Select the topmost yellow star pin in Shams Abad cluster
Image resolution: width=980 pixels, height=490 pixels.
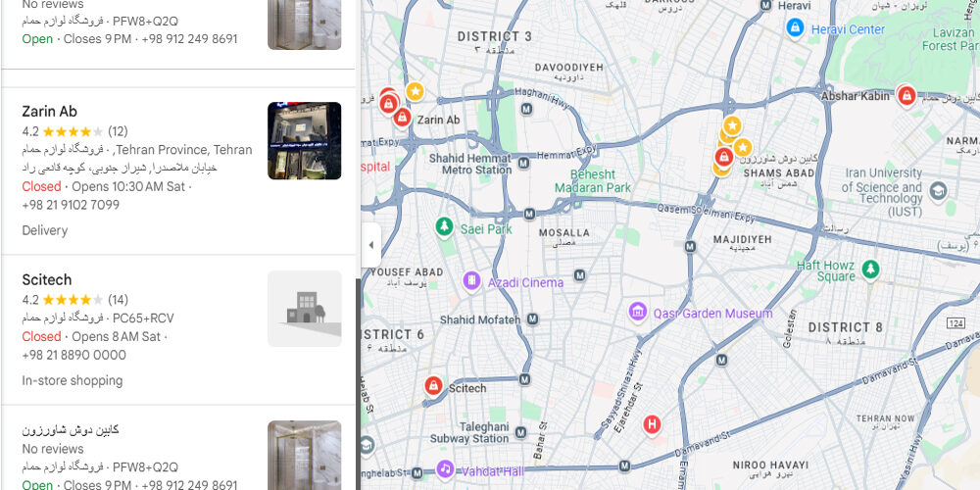point(732,125)
